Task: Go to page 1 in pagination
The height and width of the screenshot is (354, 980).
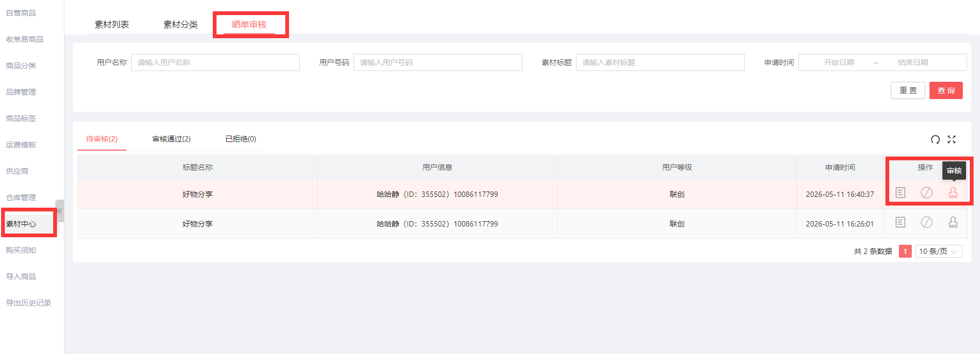Action: pos(905,251)
